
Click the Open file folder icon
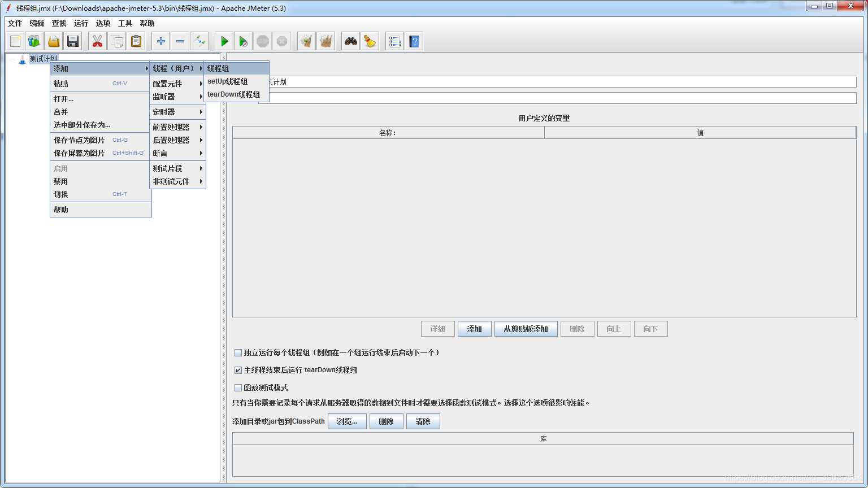coord(54,41)
